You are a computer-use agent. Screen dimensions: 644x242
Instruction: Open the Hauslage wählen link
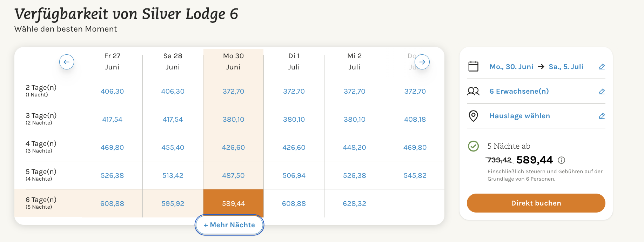519,116
